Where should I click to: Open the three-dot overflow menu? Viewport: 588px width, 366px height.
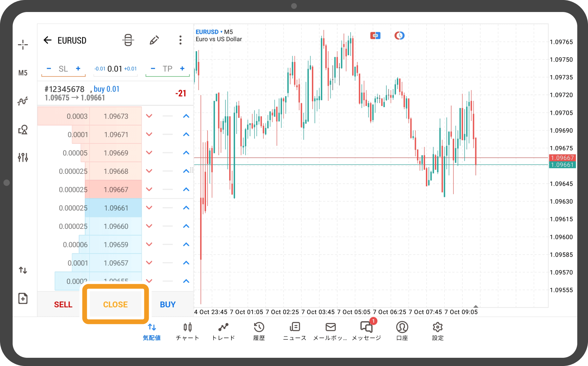click(x=180, y=40)
